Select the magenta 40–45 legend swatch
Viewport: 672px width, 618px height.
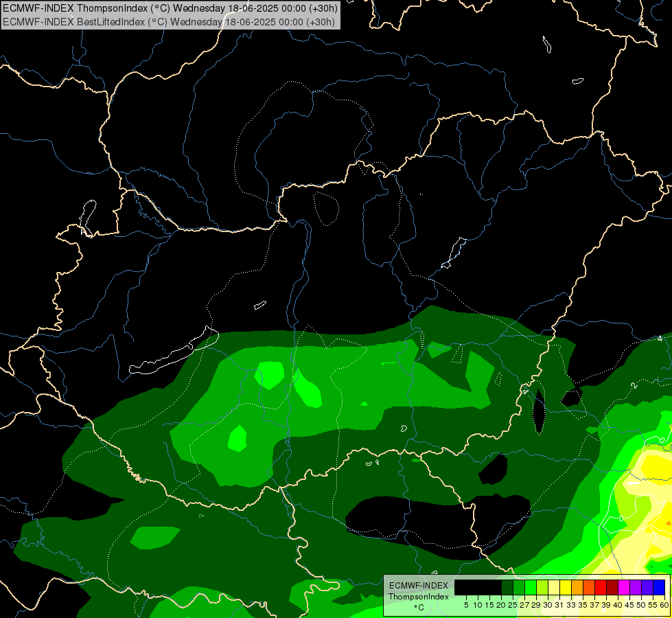click(x=624, y=588)
